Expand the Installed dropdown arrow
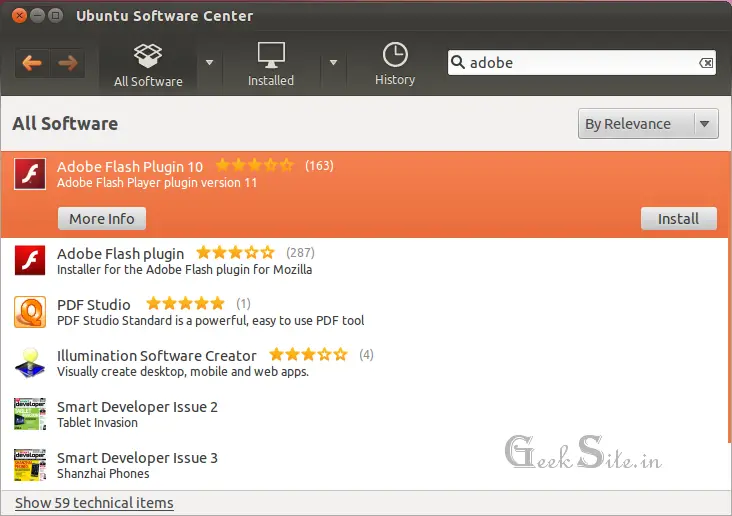The width and height of the screenshot is (732, 516). pos(333,63)
